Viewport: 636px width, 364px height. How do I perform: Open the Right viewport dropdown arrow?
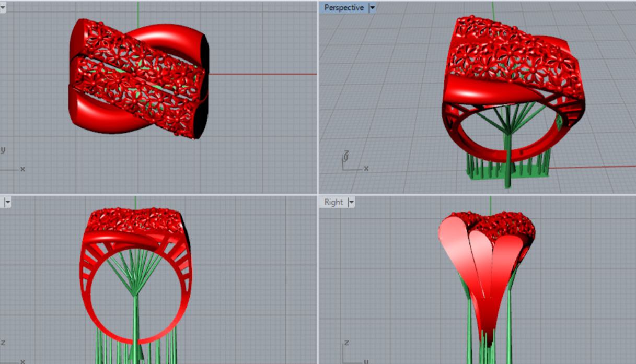click(x=351, y=202)
